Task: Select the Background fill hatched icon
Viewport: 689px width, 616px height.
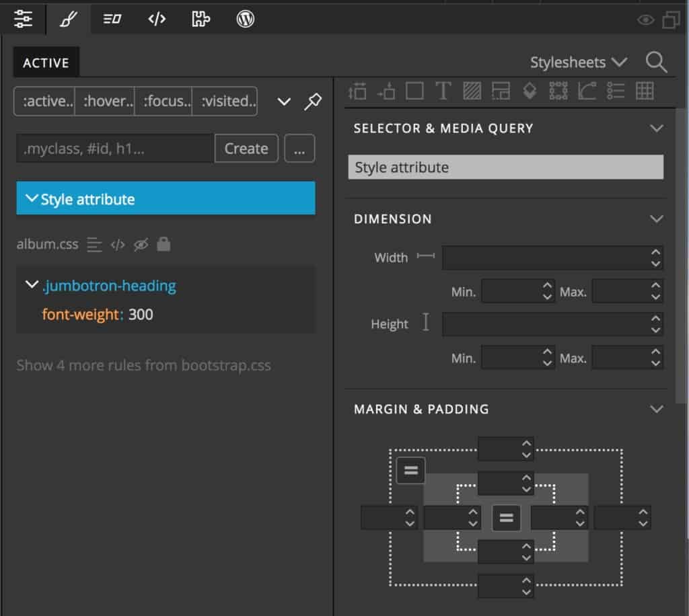Action: click(473, 92)
